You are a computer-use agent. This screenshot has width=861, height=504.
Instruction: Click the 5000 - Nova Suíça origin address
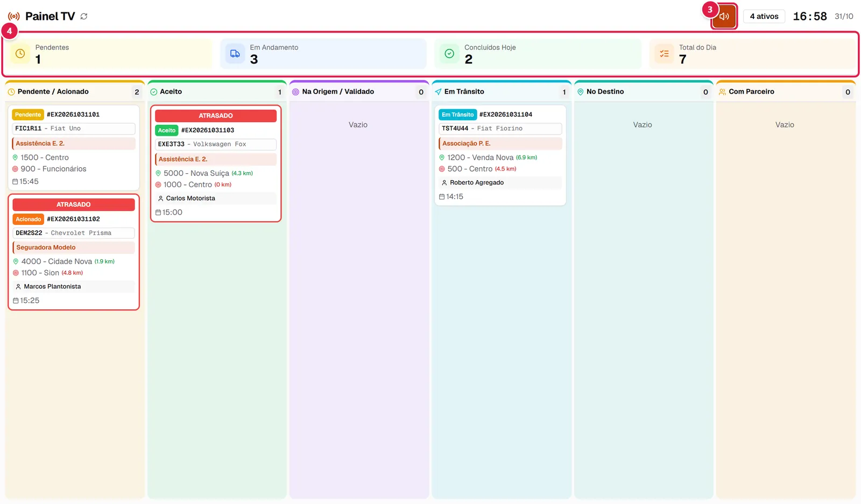coord(196,173)
